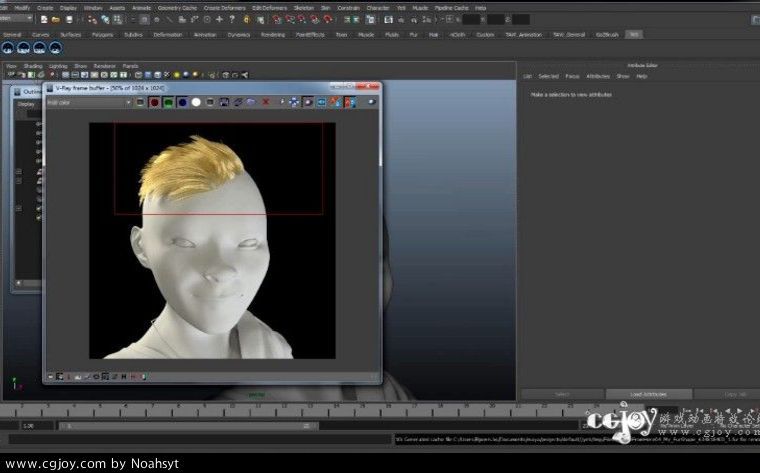Switch to the Rendering shelf tab

pyautogui.click(x=273, y=34)
